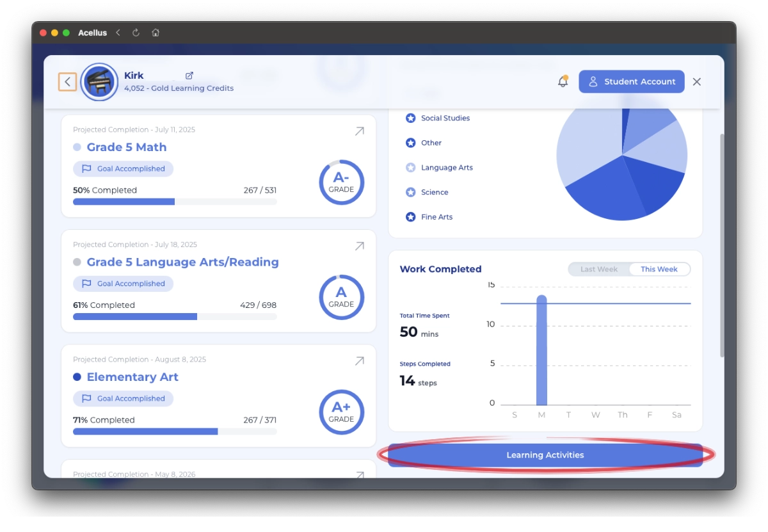Open the notification bell
The width and height of the screenshot is (768, 532).
[x=563, y=81]
